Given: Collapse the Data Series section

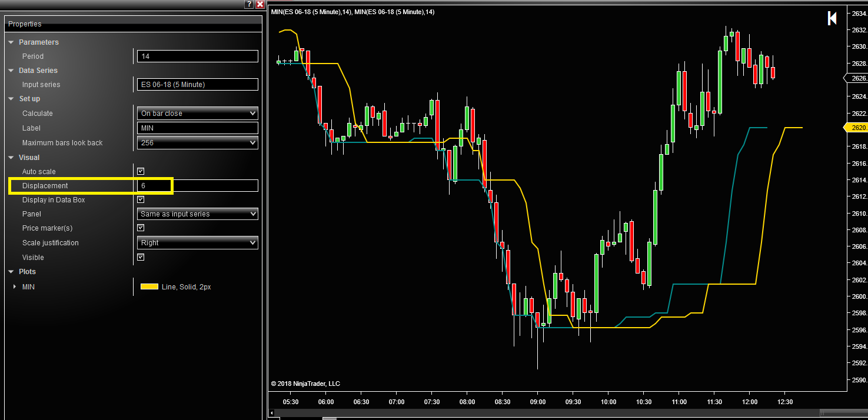Looking at the screenshot, I should coord(11,71).
